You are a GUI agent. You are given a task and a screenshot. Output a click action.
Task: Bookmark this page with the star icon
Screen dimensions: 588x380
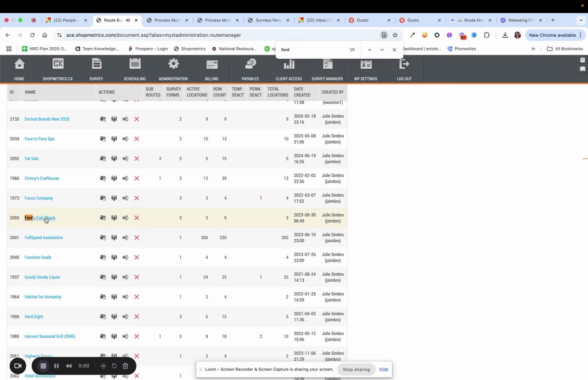(395, 35)
